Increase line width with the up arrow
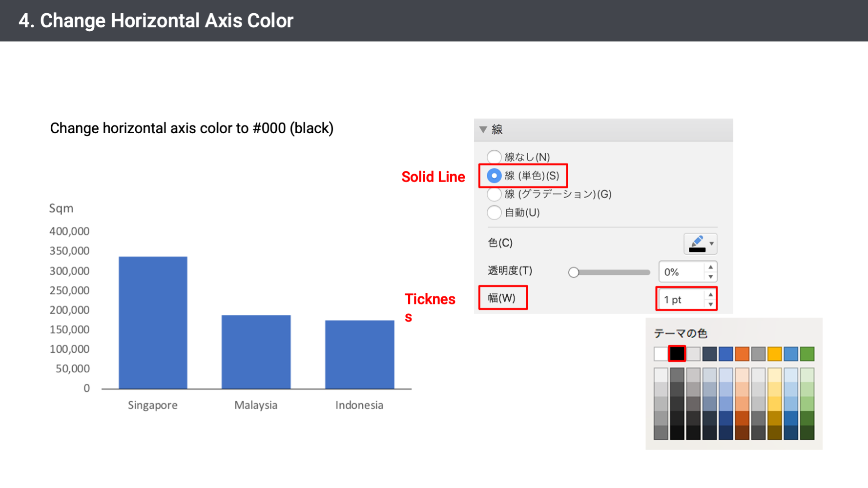Screen dimensions: 868x488 click(711, 294)
